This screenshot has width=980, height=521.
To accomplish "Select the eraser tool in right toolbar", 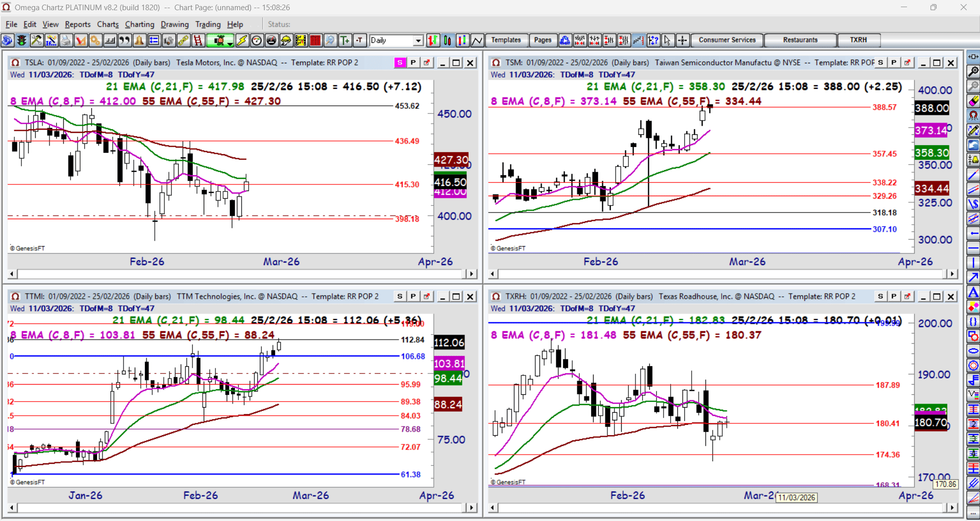I will (x=973, y=101).
